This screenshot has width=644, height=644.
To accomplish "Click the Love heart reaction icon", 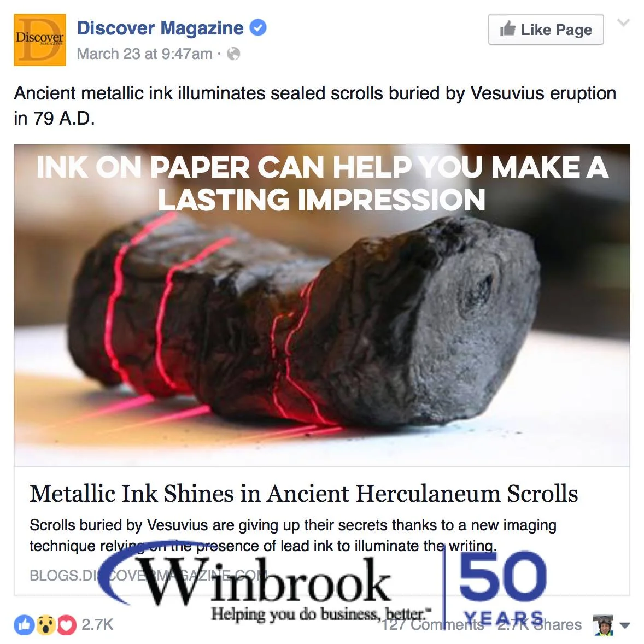I will [x=67, y=625].
